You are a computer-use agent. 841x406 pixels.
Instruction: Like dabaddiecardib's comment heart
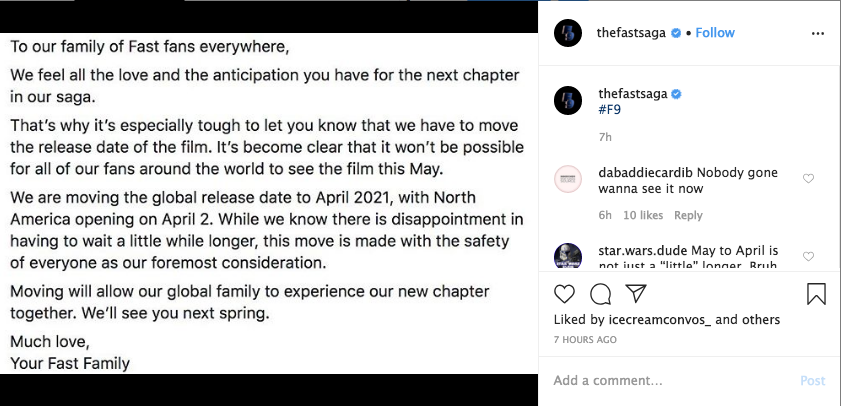[x=809, y=179]
